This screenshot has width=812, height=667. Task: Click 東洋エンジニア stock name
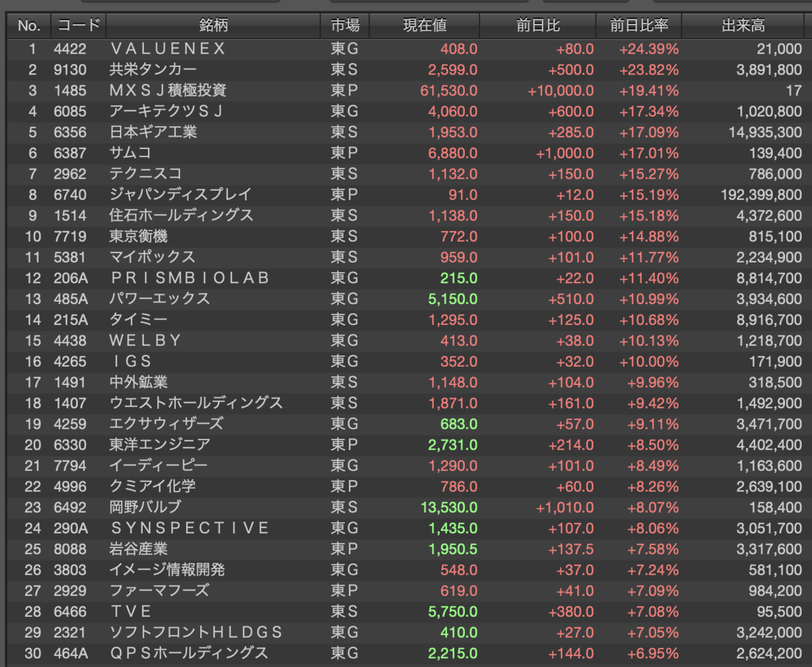tap(160, 445)
